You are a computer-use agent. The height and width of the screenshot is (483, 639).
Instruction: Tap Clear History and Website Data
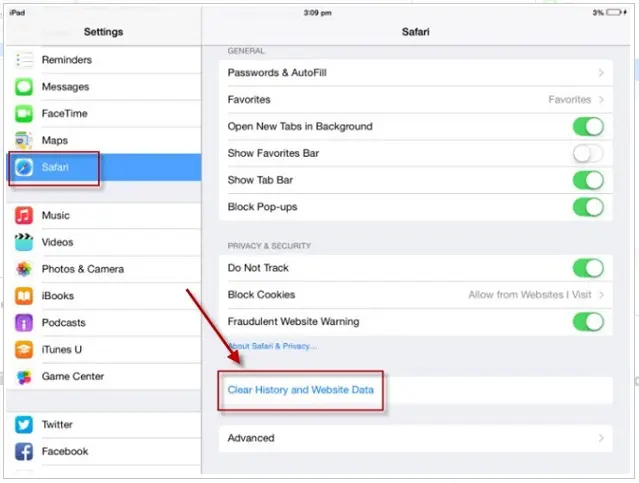point(300,390)
